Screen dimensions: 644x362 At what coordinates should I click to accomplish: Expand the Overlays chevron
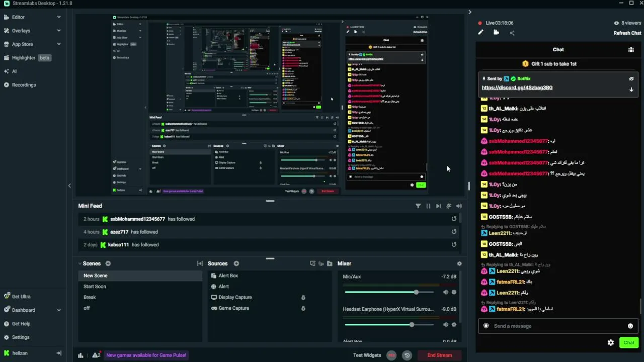[x=59, y=31]
